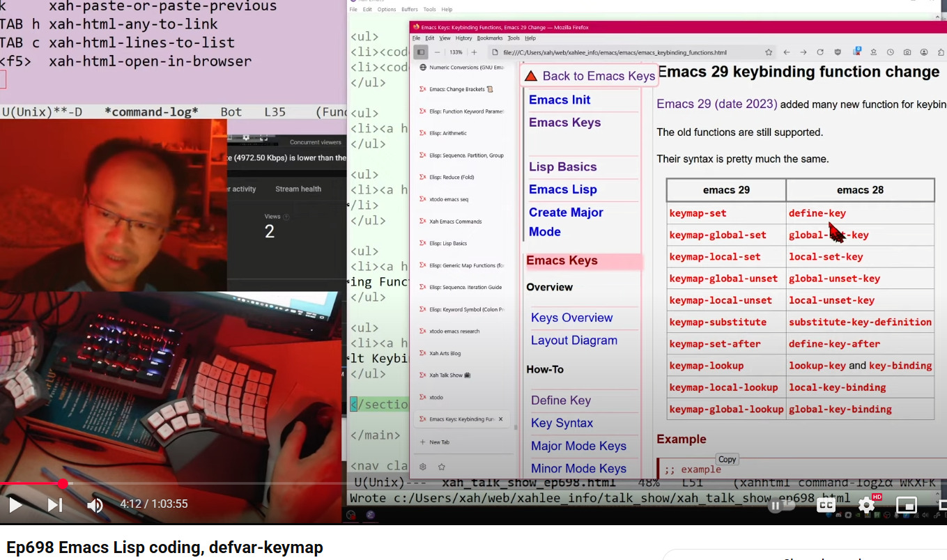Zoom out with the Firefox minus button
Image resolution: width=947 pixels, height=560 pixels.
pos(438,52)
